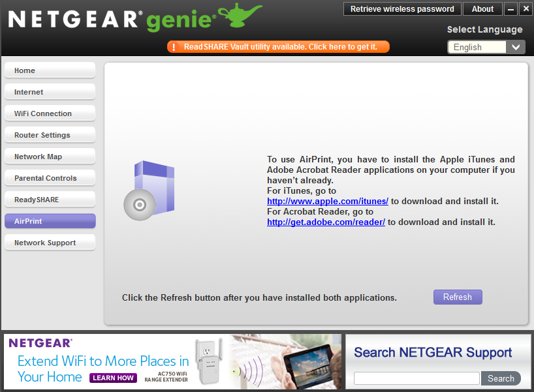Go to the Home menu
Viewport: 534px width, 392px height.
coord(50,70)
